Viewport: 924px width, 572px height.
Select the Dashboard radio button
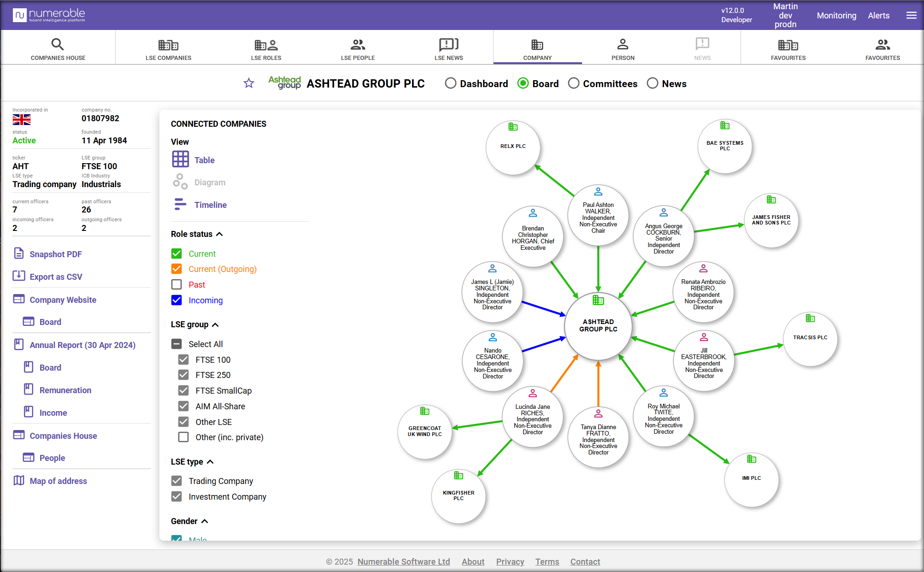[x=451, y=83]
